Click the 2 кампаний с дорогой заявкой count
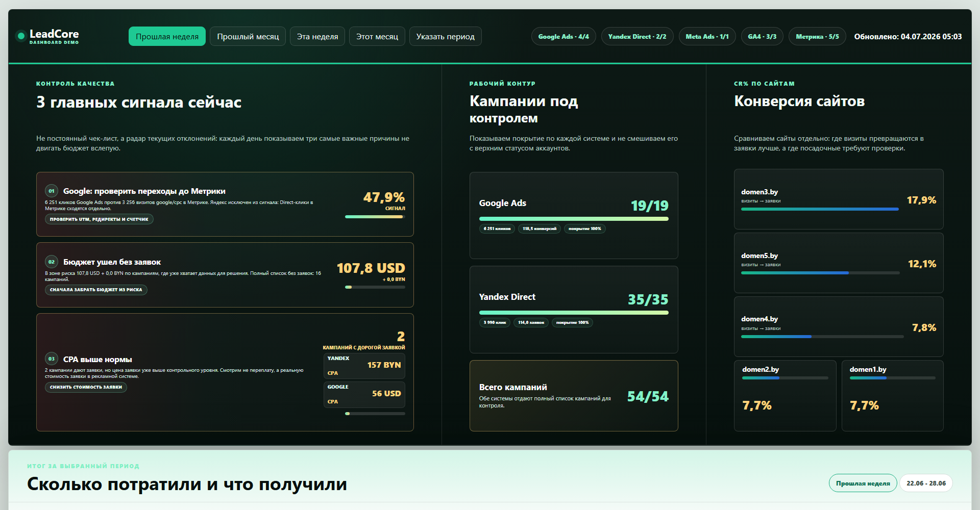Image resolution: width=980 pixels, height=510 pixels. point(401,336)
